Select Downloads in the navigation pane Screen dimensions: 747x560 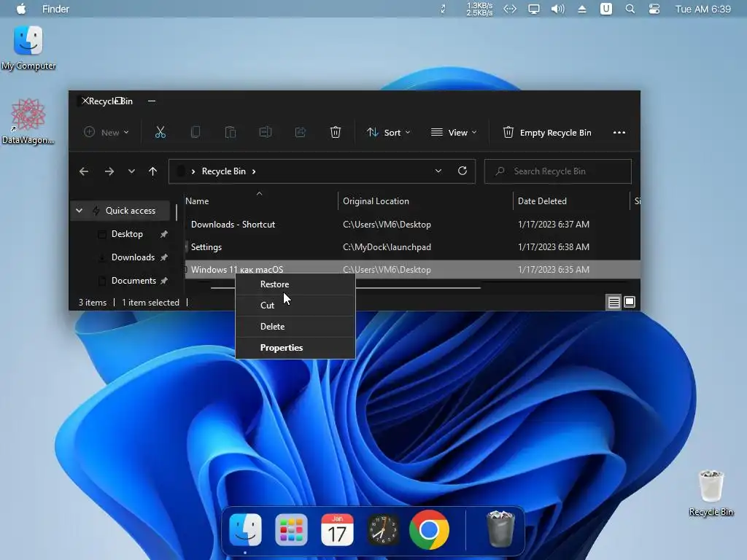133,257
